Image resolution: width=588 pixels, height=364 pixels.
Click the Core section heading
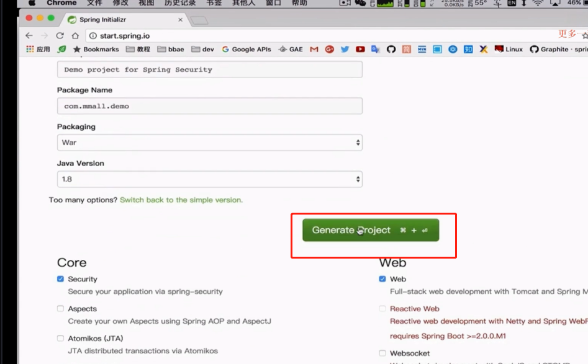coord(71,262)
